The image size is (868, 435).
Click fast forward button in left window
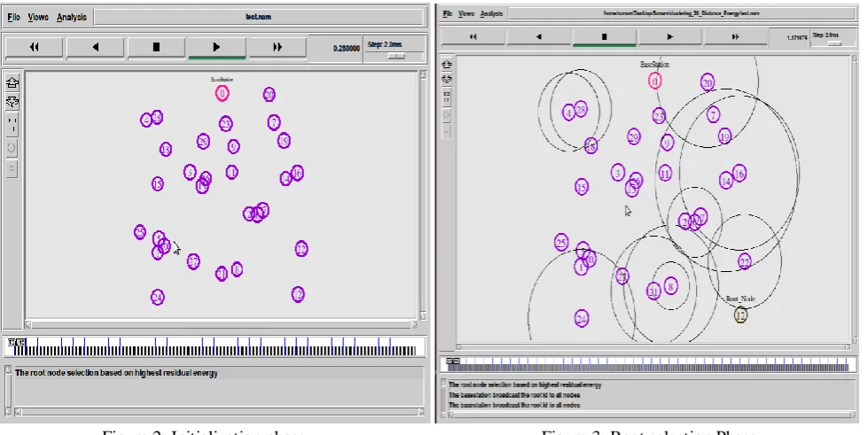[x=278, y=47]
